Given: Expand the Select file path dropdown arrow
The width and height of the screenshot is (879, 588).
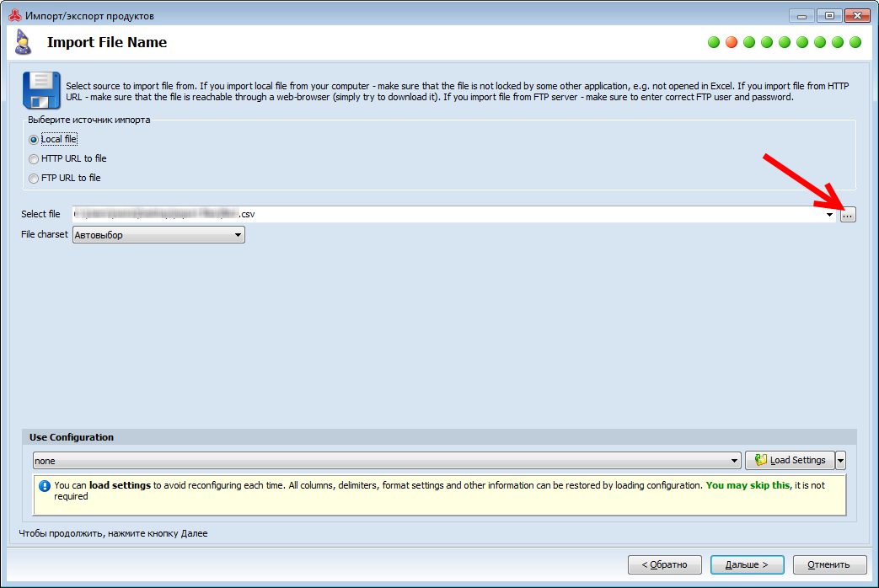Looking at the screenshot, I should pyautogui.click(x=829, y=215).
